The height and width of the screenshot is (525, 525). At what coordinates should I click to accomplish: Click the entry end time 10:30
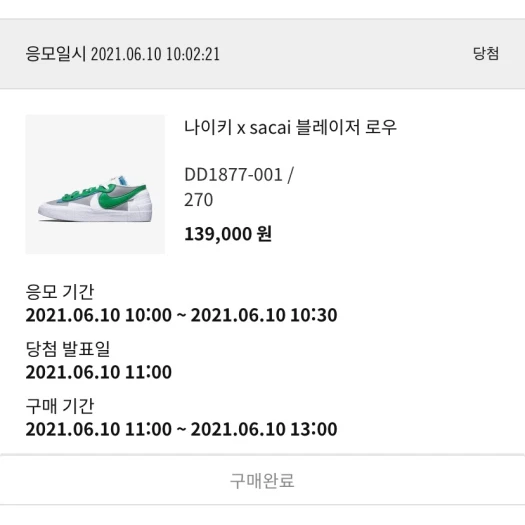coord(313,315)
